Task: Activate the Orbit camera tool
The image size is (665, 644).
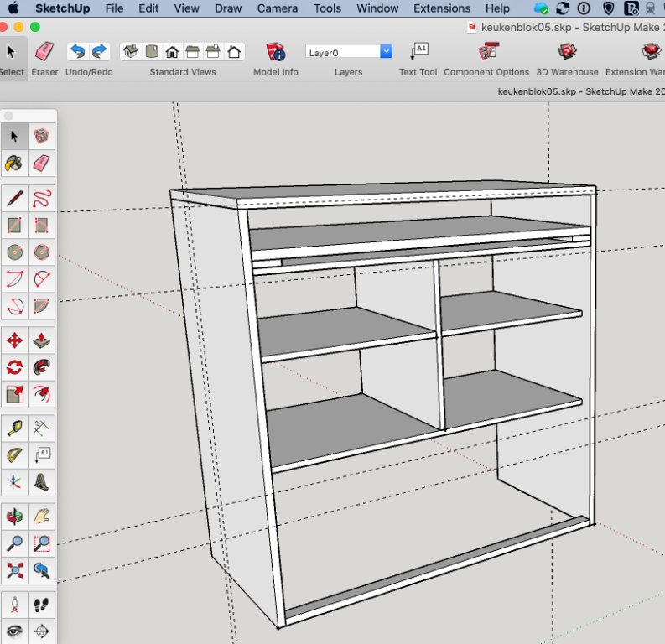Action: coord(14,516)
